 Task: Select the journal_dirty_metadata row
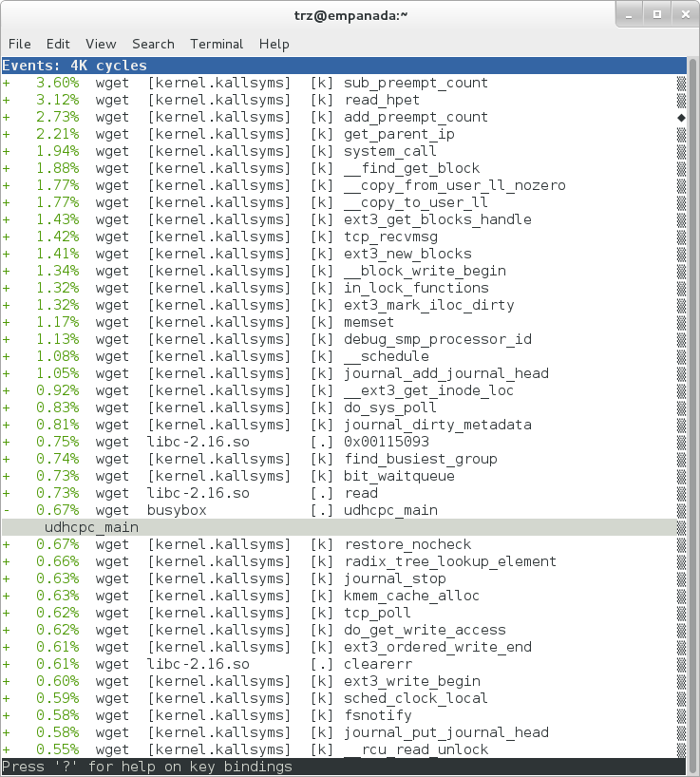[437, 425]
